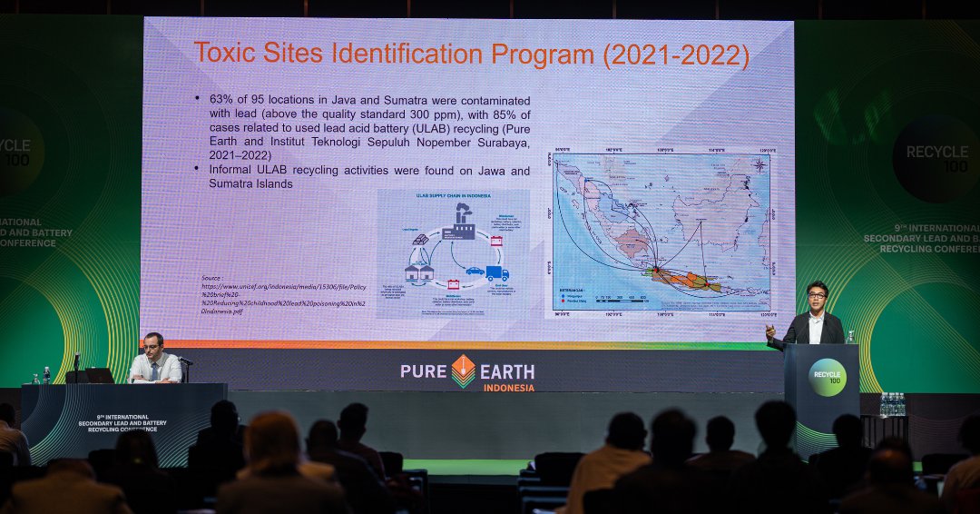Click the large "RECYCLE 100" logo on the right wall
The width and height of the screenshot is (980, 514).
pyautogui.click(x=936, y=158)
